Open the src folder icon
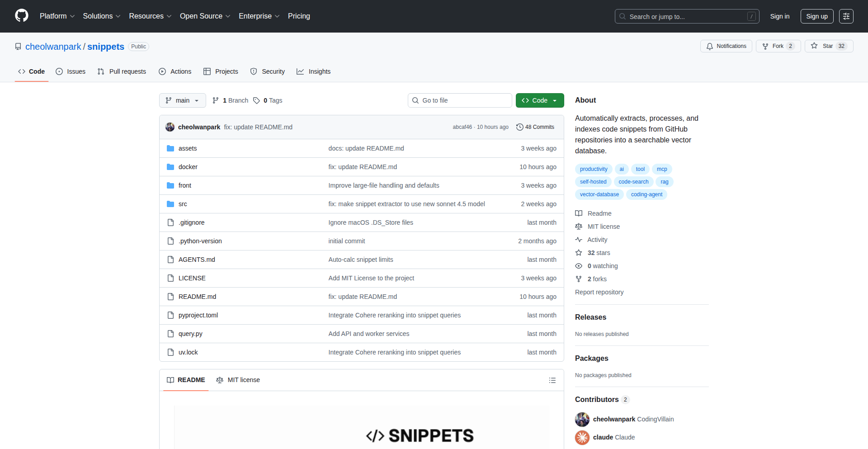 click(x=170, y=204)
